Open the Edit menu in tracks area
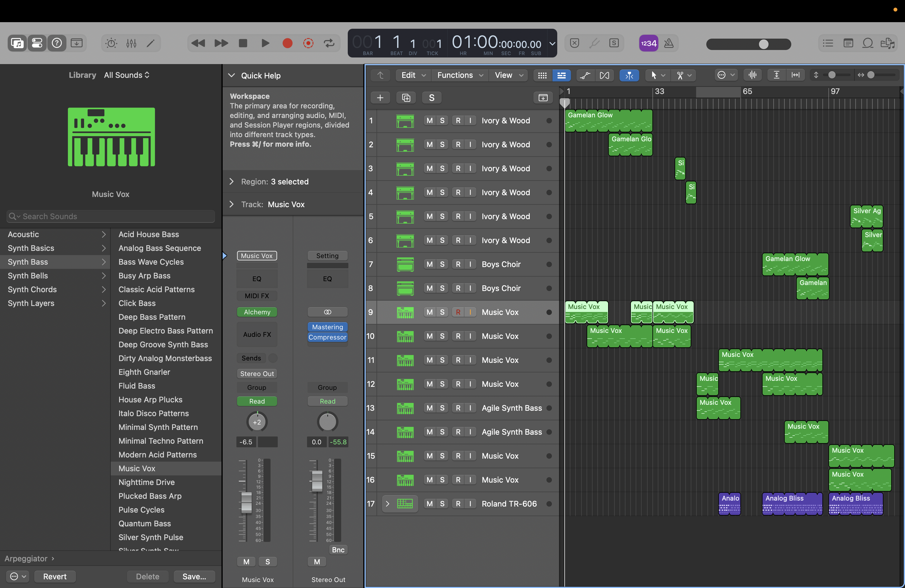 [x=413, y=75]
